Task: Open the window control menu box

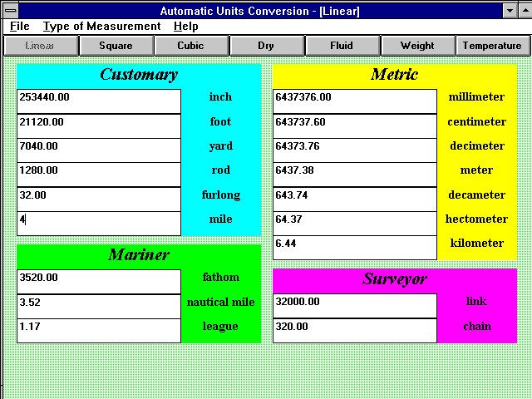Action: pos(9,10)
